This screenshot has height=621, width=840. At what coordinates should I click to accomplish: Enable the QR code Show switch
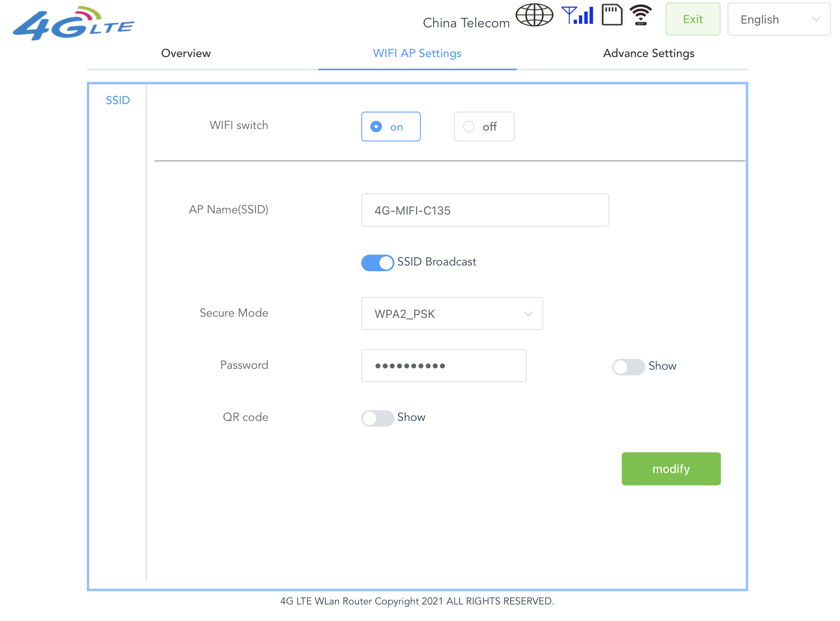tap(377, 418)
